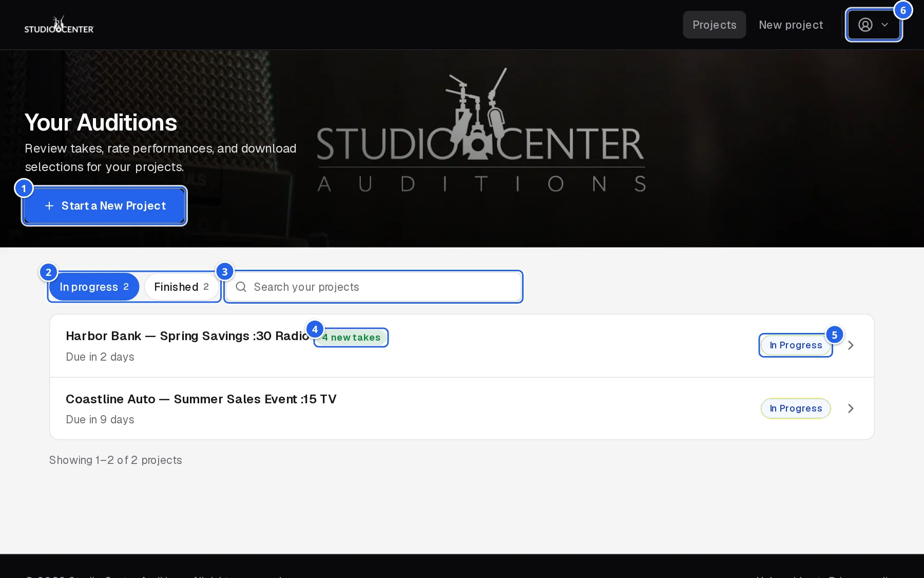This screenshot has height=578, width=924.
Task: Expand the Harbor Bank project row chevron
Action: tap(851, 345)
